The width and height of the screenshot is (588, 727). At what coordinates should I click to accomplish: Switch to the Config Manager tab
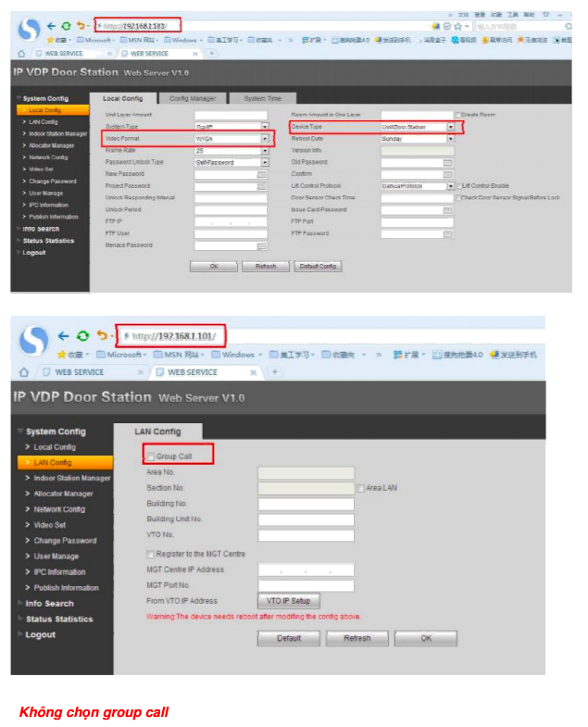pos(193,98)
